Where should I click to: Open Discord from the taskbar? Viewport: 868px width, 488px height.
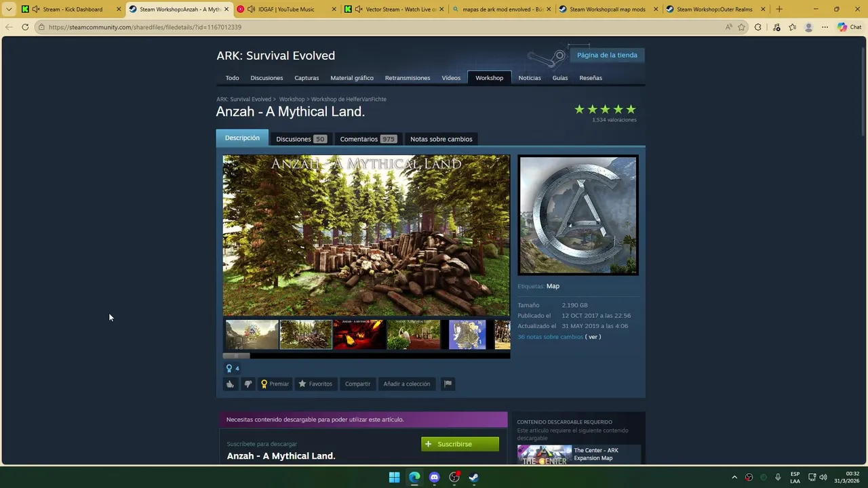434,477
